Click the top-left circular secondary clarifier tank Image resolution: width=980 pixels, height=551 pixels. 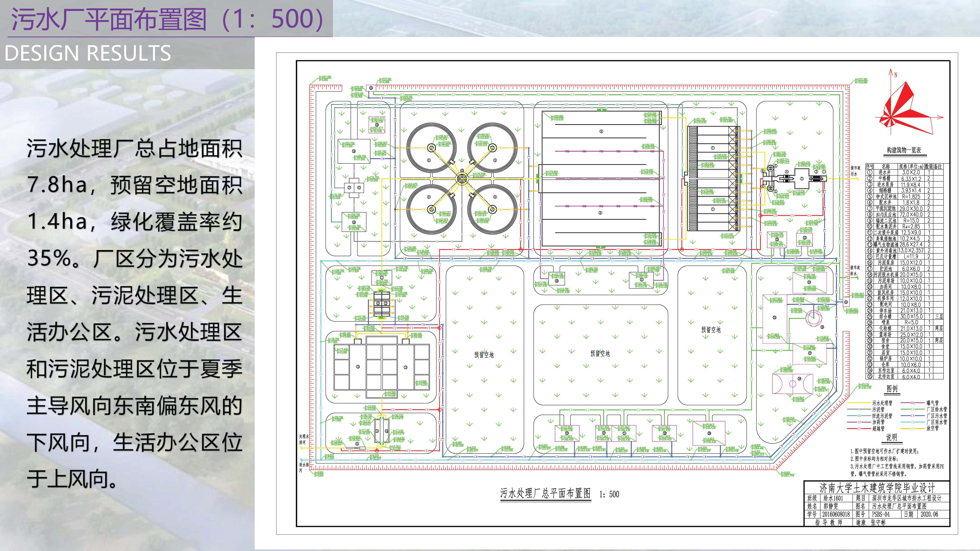(431, 148)
